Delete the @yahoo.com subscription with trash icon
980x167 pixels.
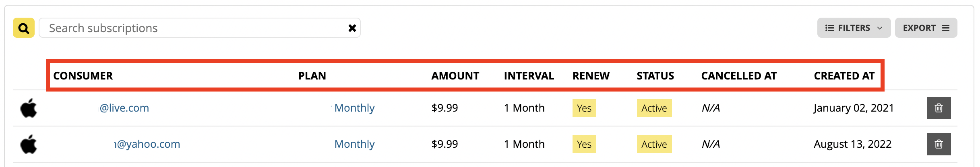tap(939, 144)
